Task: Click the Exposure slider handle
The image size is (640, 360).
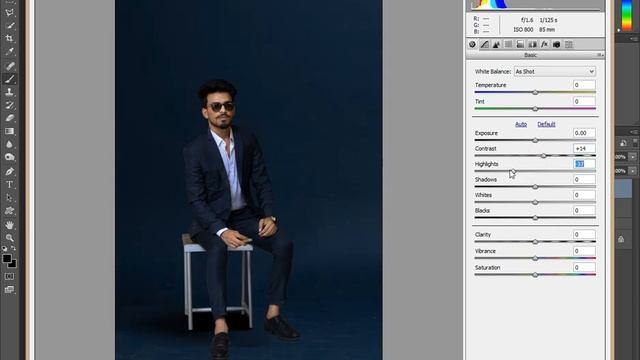Action: [x=535, y=140]
